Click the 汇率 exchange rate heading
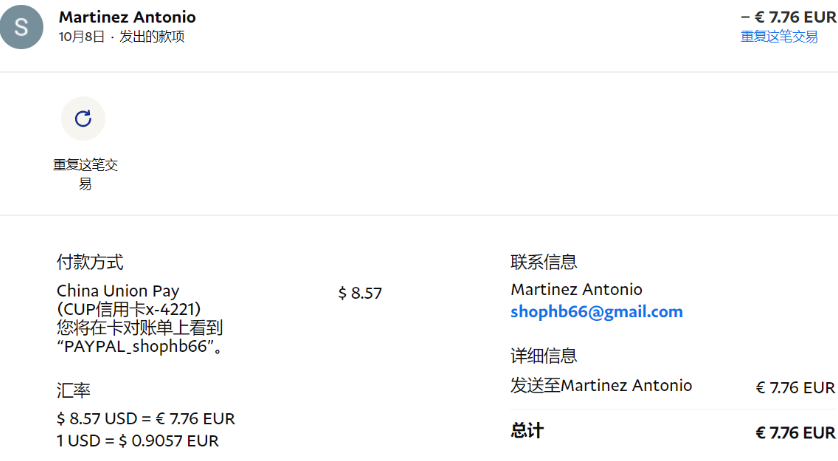The height and width of the screenshot is (461, 838). pos(73,390)
